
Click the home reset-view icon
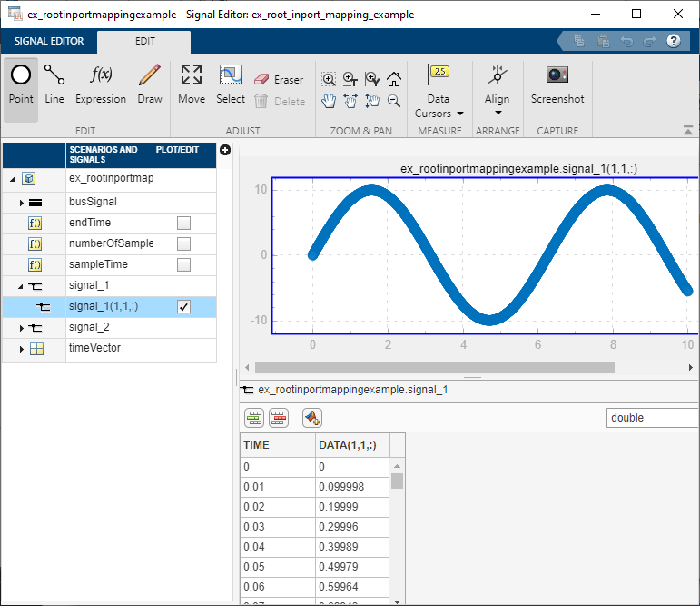tap(394, 79)
